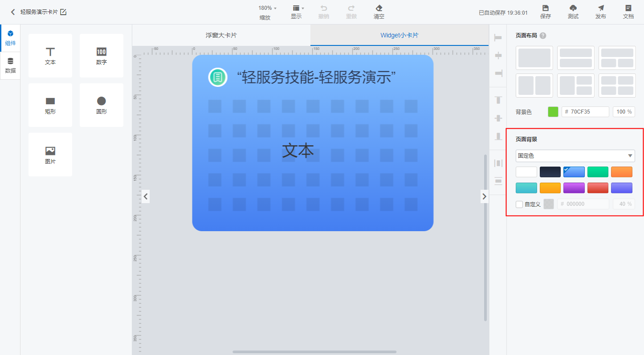Open the Widget小卡片 tab

click(399, 35)
